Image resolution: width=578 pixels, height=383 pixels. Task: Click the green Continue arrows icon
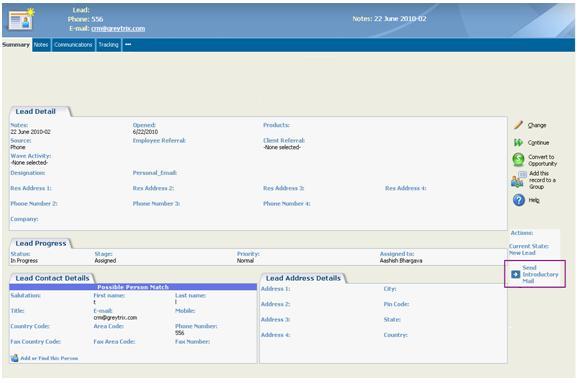(x=518, y=142)
